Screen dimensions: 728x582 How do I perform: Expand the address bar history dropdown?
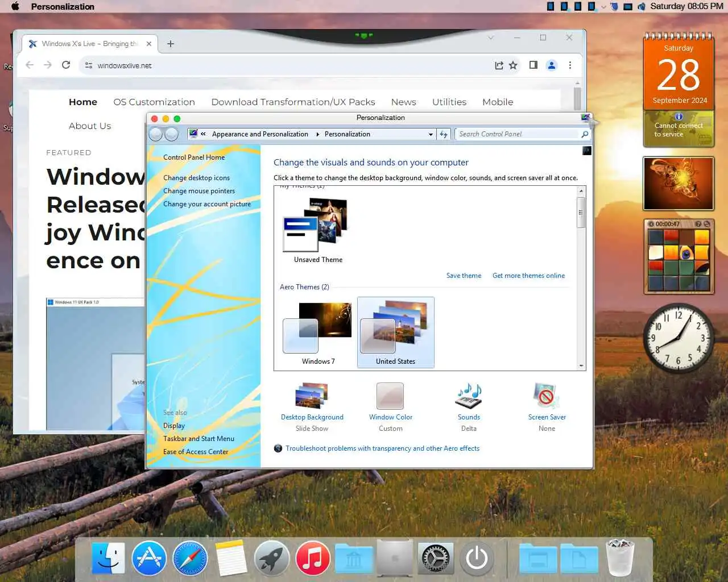(431, 134)
